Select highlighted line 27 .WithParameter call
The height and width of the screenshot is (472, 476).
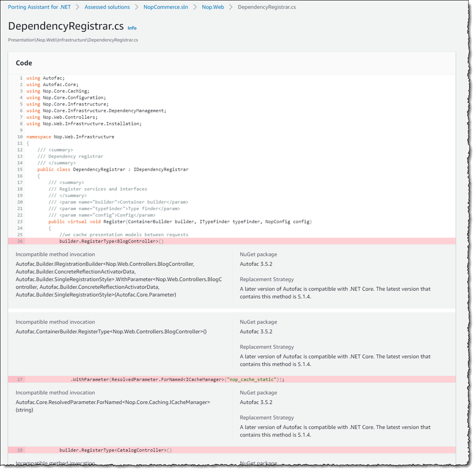point(232,380)
